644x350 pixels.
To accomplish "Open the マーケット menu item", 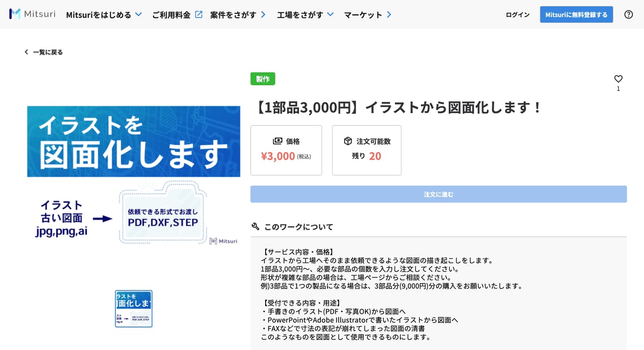I will pyautogui.click(x=363, y=15).
